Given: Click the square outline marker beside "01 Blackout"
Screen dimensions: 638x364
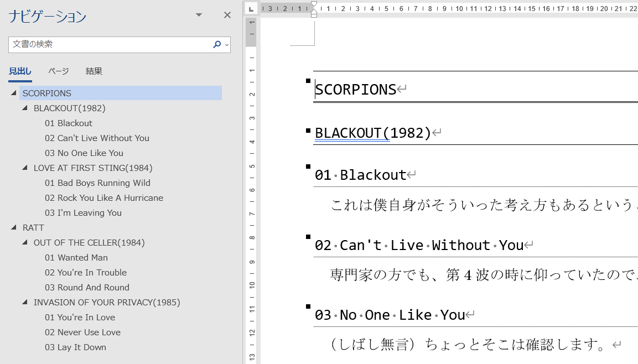Looking at the screenshot, I should 308,166.
